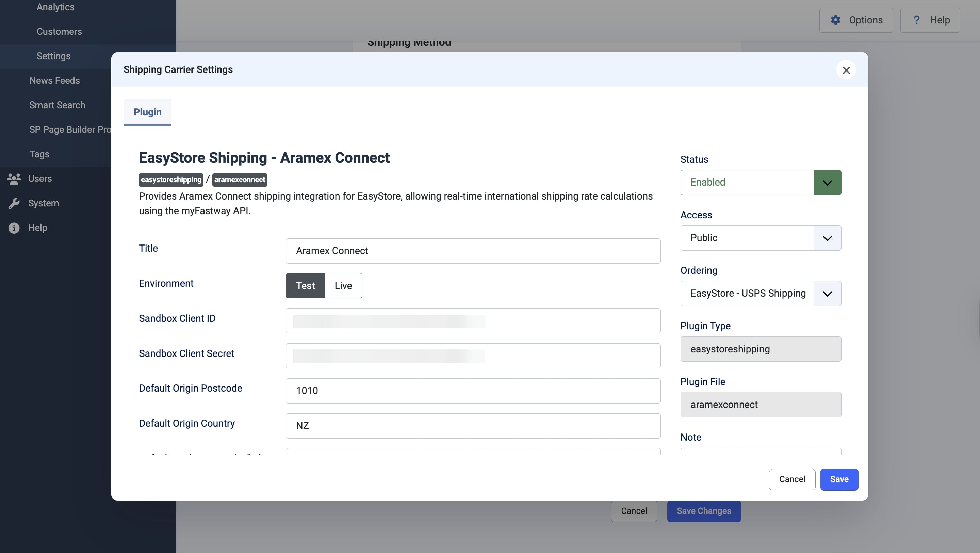Select the Users icon in the sidebar
The image size is (980, 553).
(14, 178)
